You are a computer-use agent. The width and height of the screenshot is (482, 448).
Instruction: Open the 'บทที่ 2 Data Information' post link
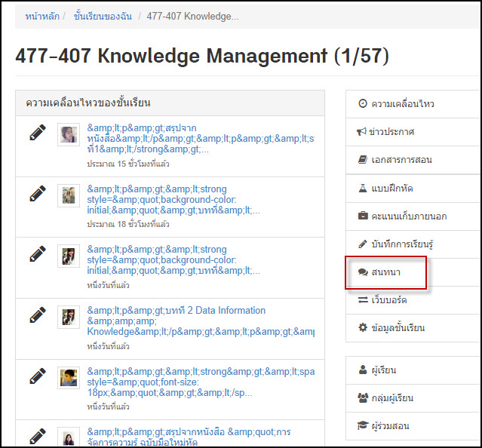click(201, 321)
